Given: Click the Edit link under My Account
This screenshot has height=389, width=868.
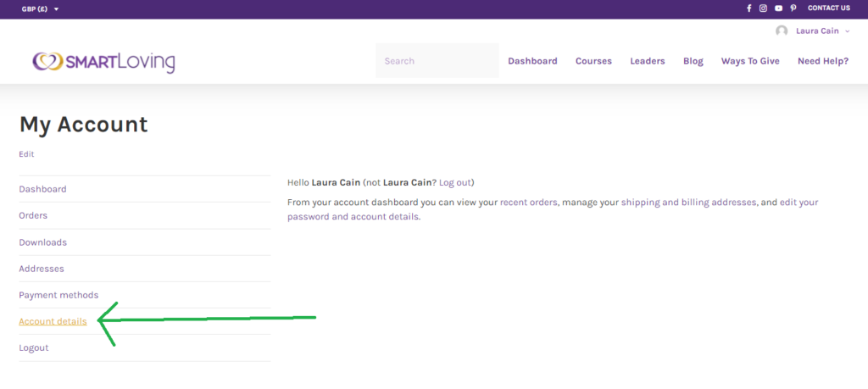Looking at the screenshot, I should pos(26,154).
